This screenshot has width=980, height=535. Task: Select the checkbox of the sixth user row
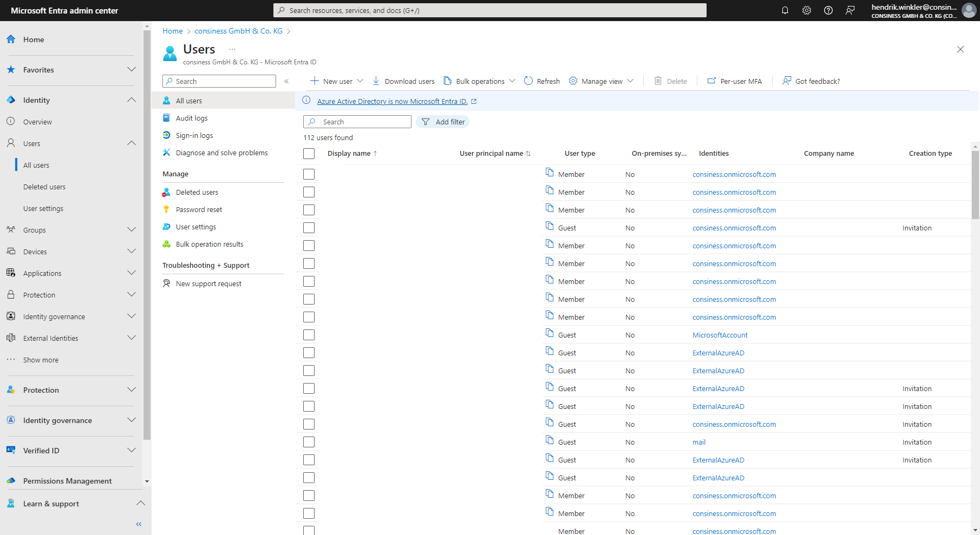[x=309, y=263]
